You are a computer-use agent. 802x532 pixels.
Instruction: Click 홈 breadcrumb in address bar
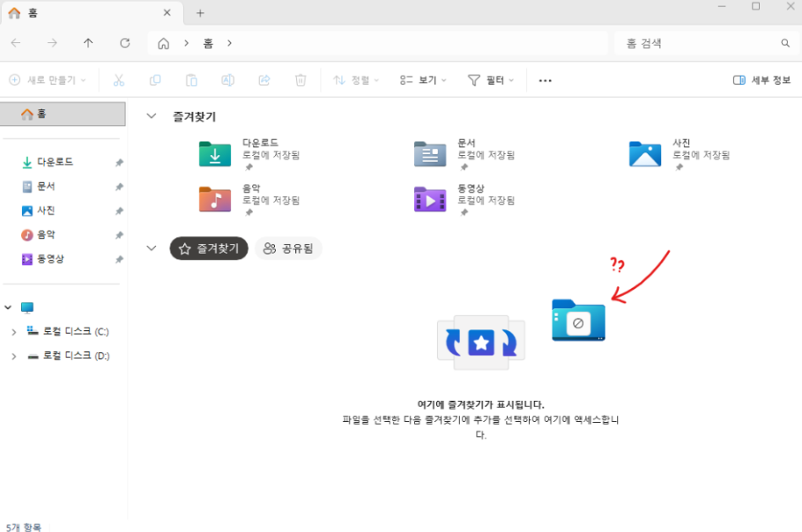coord(208,43)
